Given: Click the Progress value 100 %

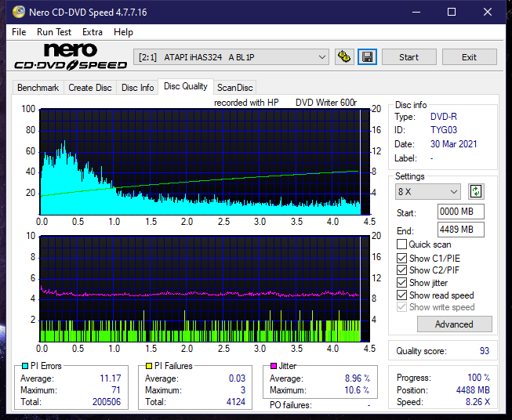Looking at the screenshot, I should (x=478, y=378).
